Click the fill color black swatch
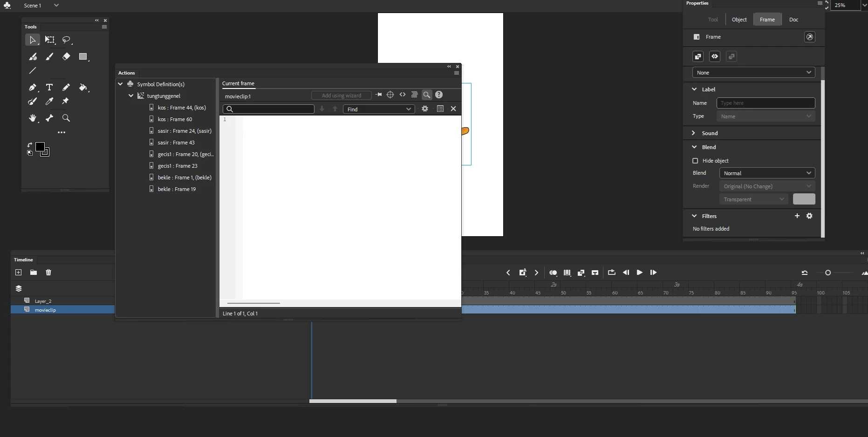Image resolution: width=868 pixels, height=437 pixels. [x=40, y=147]
